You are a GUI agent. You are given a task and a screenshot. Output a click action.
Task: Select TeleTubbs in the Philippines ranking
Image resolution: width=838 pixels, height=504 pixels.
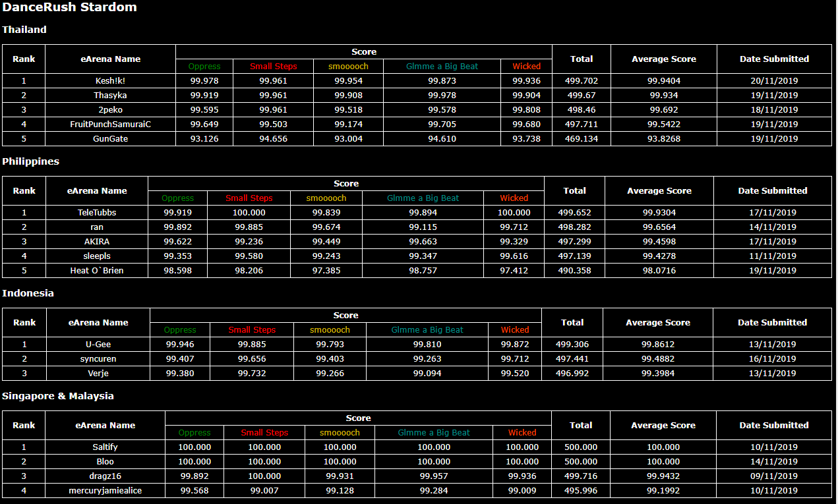pos(97,213)
